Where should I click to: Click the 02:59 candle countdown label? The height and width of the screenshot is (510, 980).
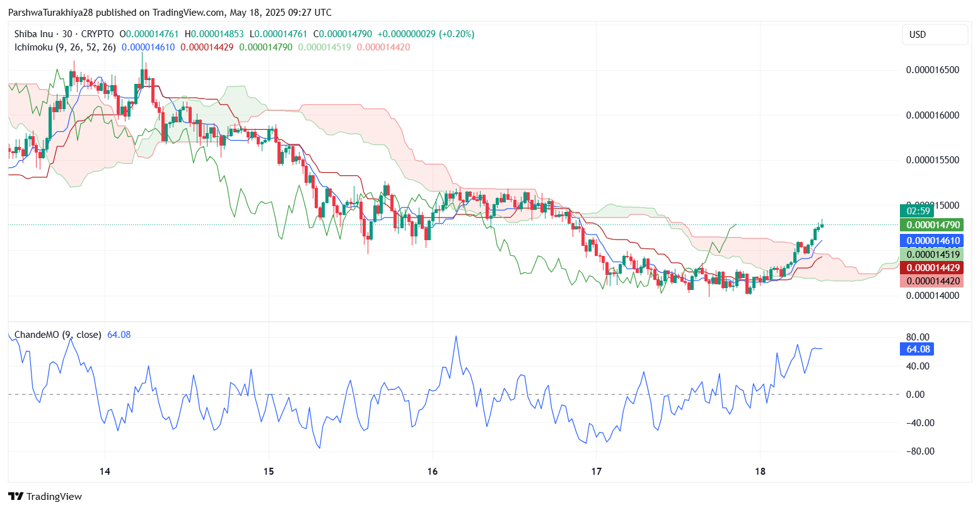point(916,211)
